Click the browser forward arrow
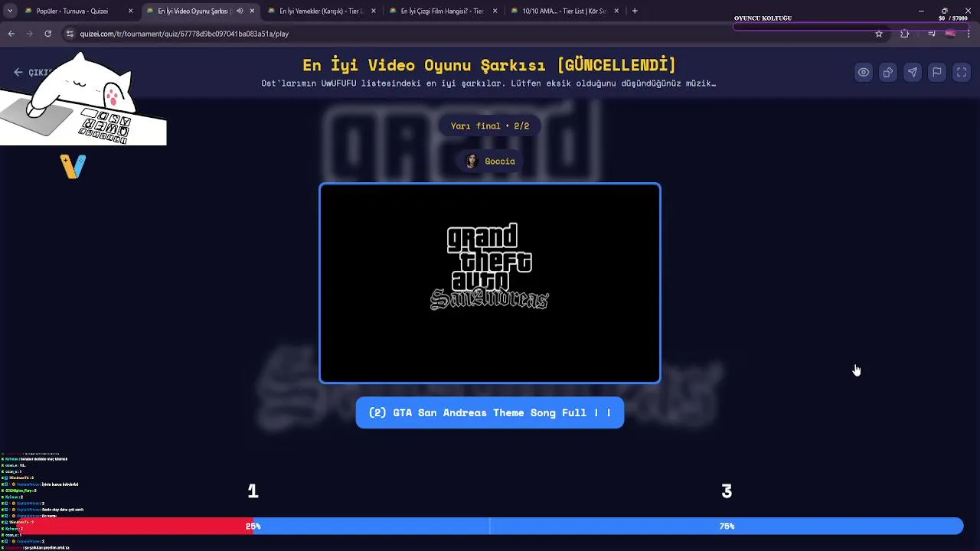This screenshot has height=551, width=980. [x=29, y=34]
